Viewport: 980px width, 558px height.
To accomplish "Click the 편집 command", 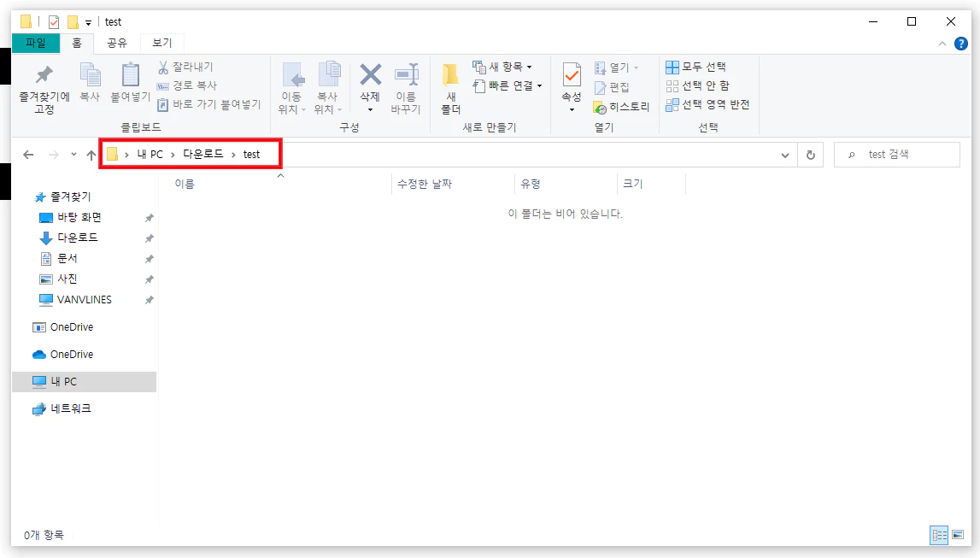I will point(611,87).
